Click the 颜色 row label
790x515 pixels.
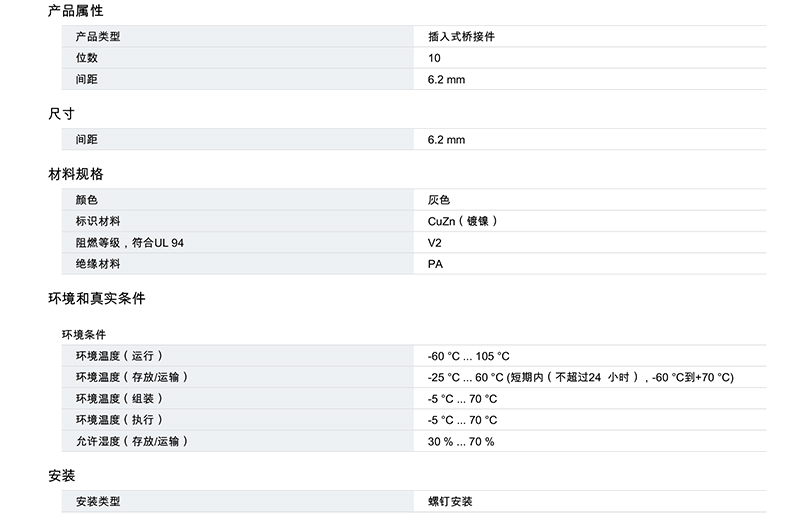tap(86, 200)
